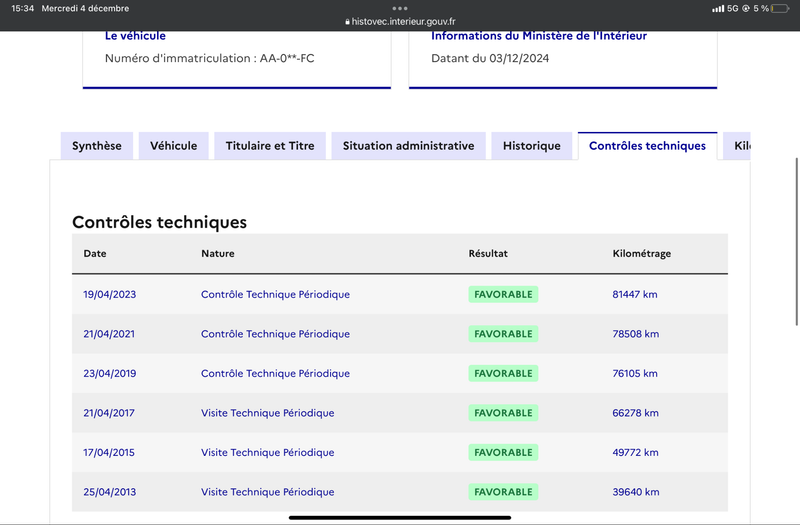The image size is (800, 525).
Task: Click the FAVORABLE badge for 19/04/2023
Action: coord(504,294)
